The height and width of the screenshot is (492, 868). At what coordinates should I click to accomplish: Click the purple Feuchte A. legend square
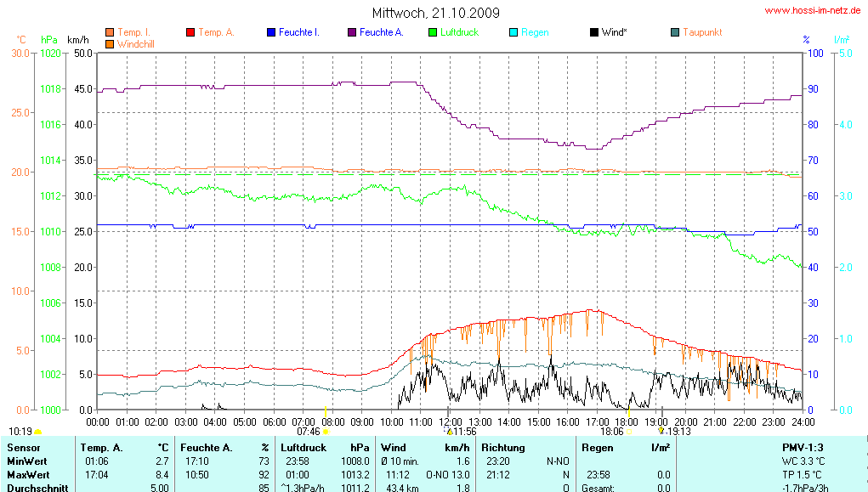click(x=352, y=33)
